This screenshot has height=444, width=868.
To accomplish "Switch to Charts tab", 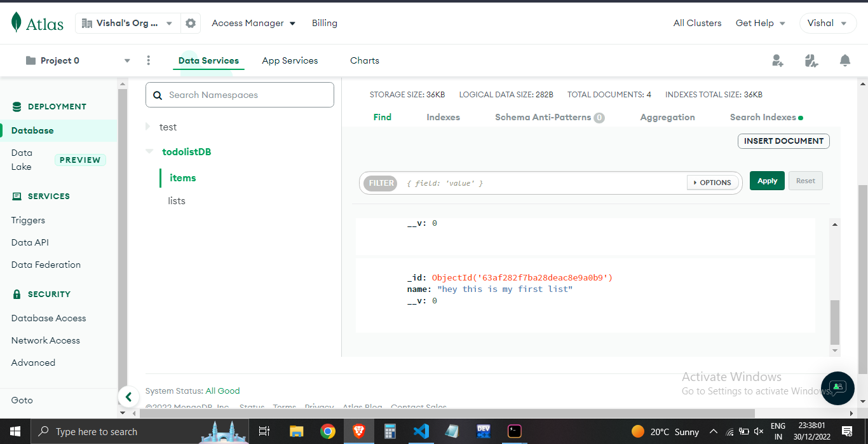I will coord(365,60).
